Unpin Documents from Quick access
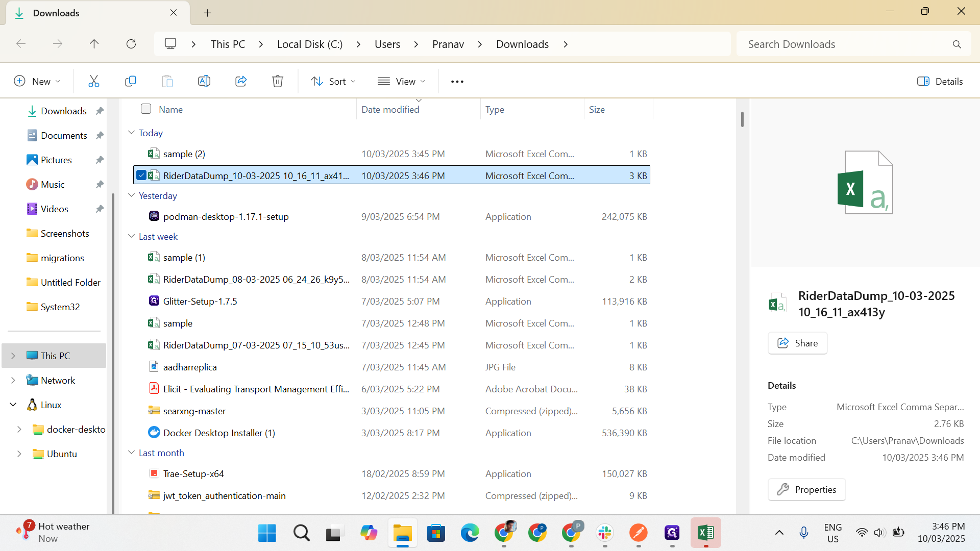The image size is (980, 551). coord(100,135)
